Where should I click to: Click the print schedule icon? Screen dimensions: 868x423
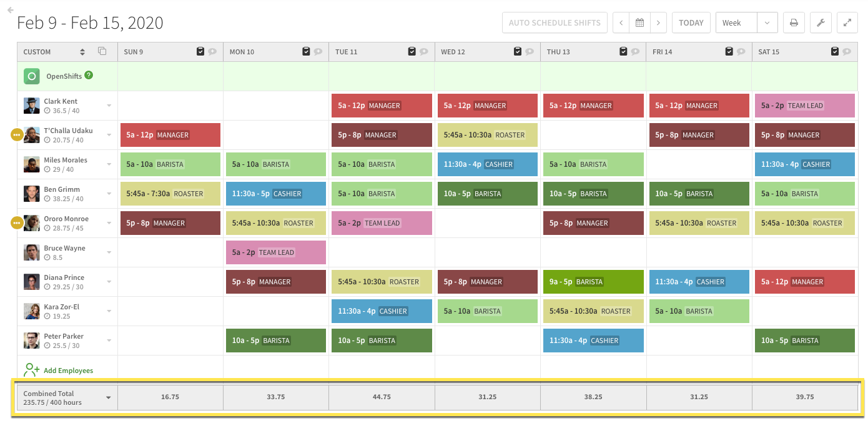pos(794,22)
